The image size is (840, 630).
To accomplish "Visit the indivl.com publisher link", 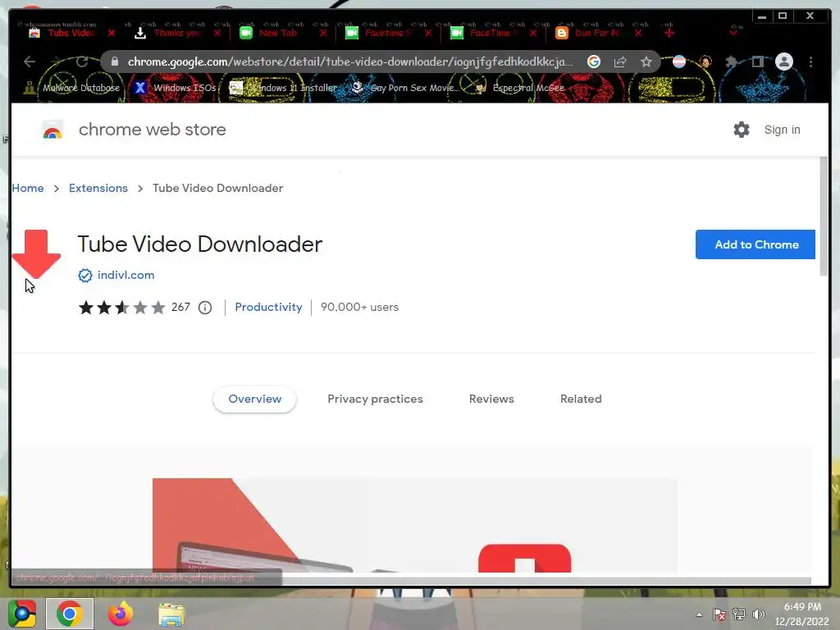I will pyautogui.click(x=126, y=276).
